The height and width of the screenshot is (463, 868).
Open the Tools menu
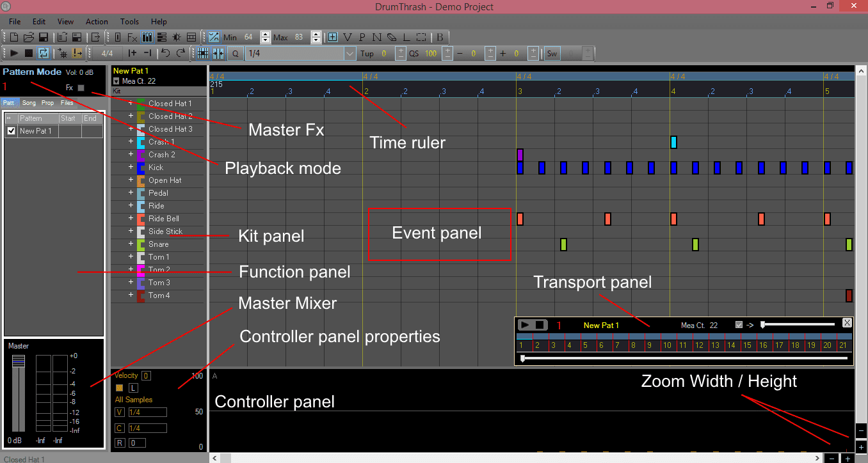pyautogui.click(x=129, y=21)
